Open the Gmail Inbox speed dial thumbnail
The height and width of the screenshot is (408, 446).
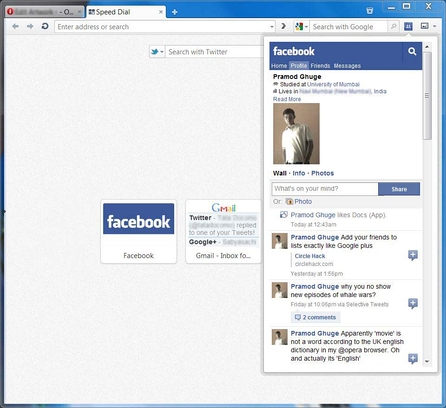[223, 232]
